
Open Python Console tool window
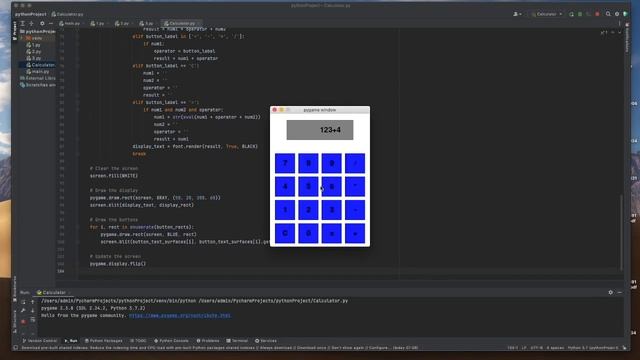tap(171, 340)
